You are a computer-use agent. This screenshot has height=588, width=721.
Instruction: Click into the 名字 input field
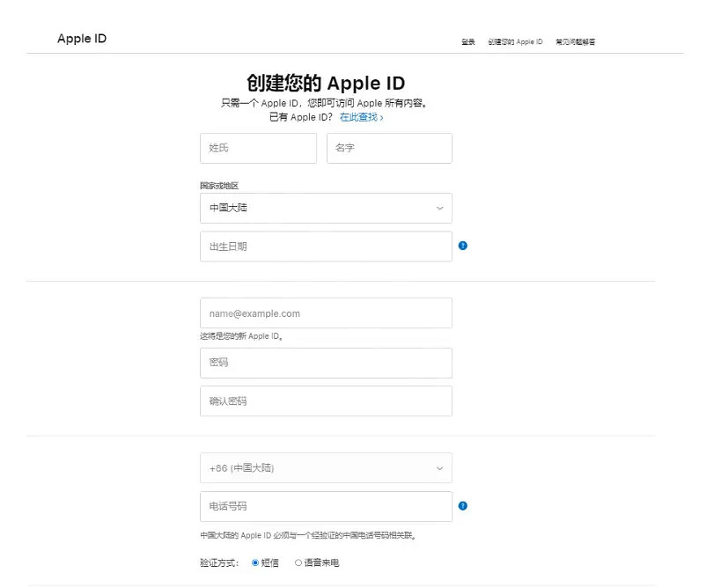coord(389,148)
